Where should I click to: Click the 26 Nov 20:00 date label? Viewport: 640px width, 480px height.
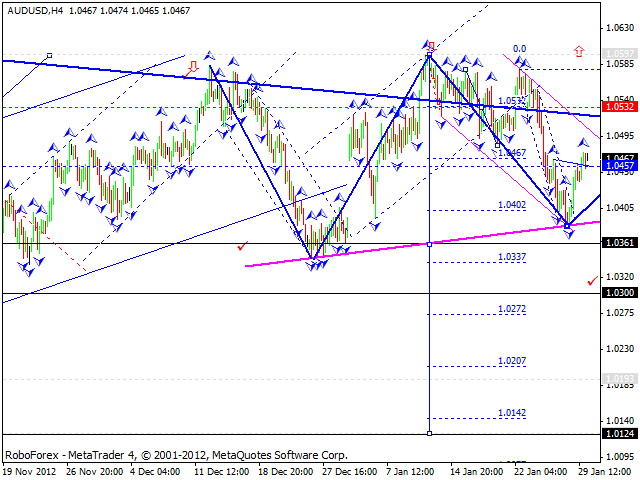click(95, 472)
